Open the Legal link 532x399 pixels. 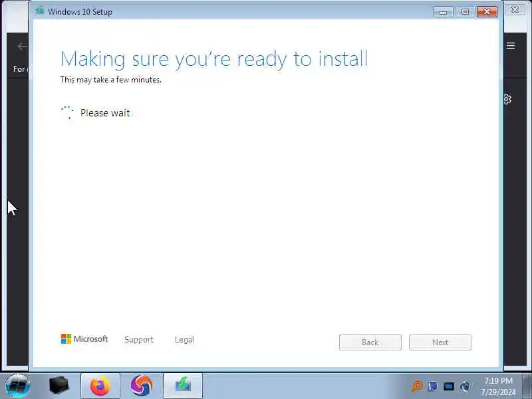184,340
